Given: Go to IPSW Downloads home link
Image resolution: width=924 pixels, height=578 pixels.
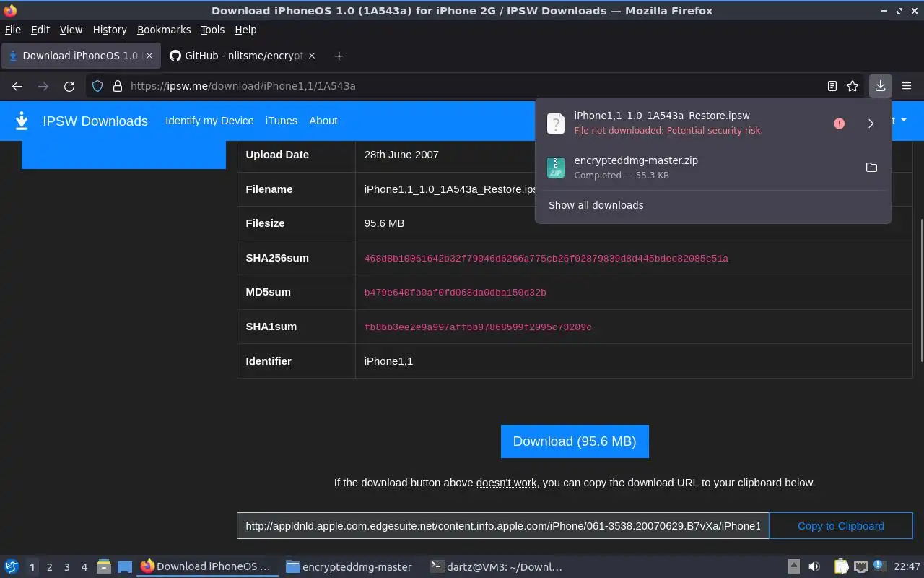Looking at the screenshot, I should [x=95, y=121].
